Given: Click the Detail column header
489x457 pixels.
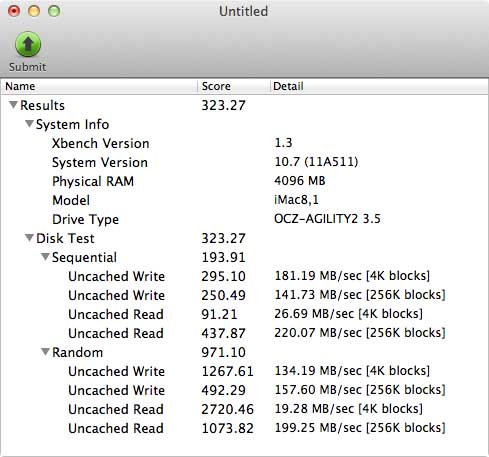Looking at the screenshot, I should click(x=379, y=86).
